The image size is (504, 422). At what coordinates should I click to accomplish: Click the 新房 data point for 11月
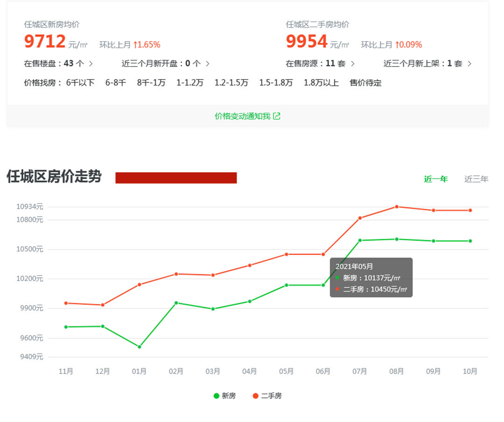tap(66, 327)
